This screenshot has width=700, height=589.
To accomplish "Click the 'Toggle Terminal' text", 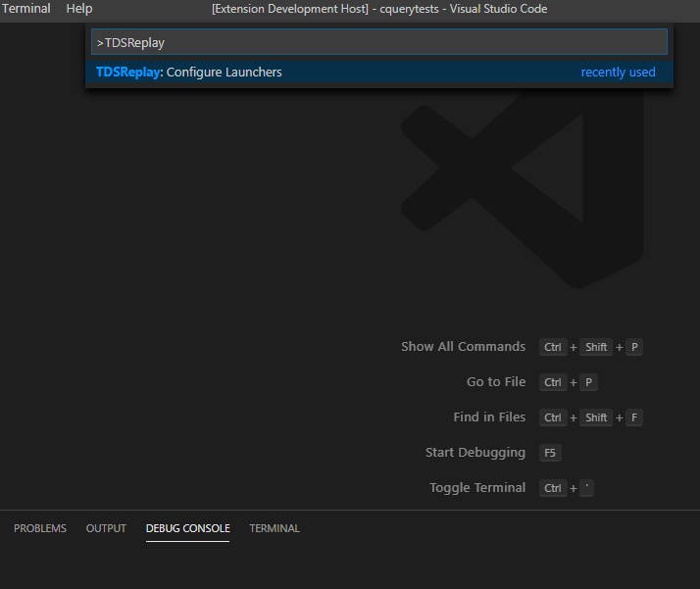I will pos(477,488).
